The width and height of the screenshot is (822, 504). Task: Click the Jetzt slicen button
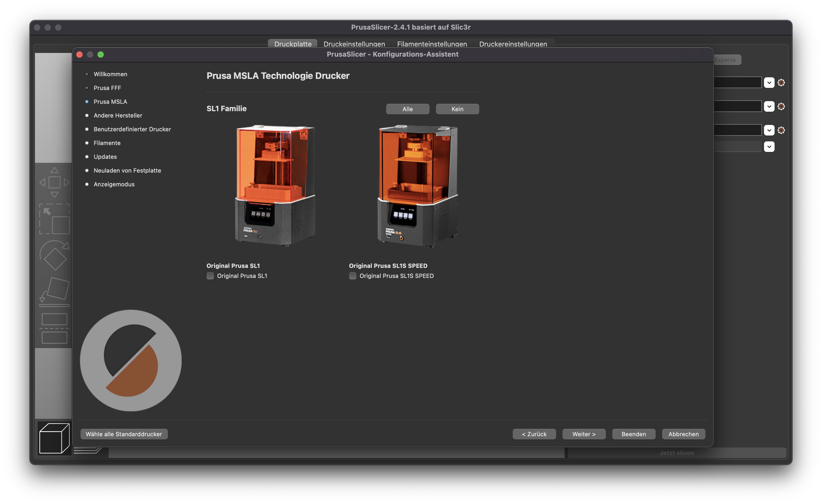coord(677,453)
